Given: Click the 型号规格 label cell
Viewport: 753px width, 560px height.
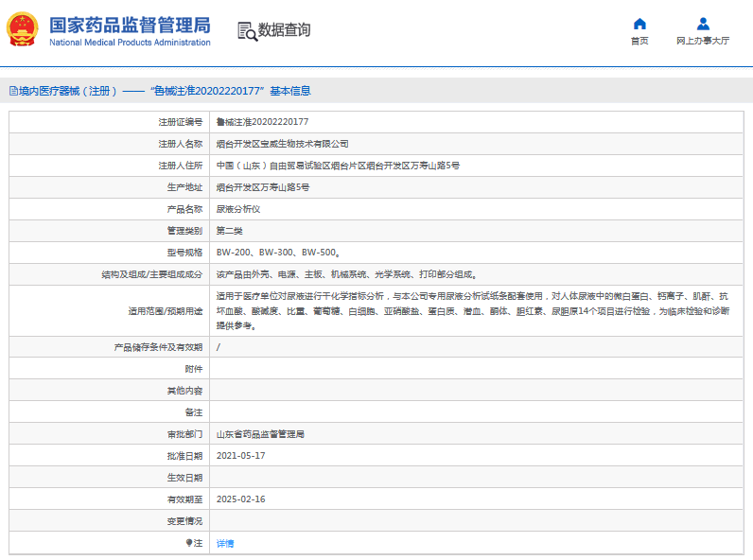Looking at the screenshot, I should 109,253.
